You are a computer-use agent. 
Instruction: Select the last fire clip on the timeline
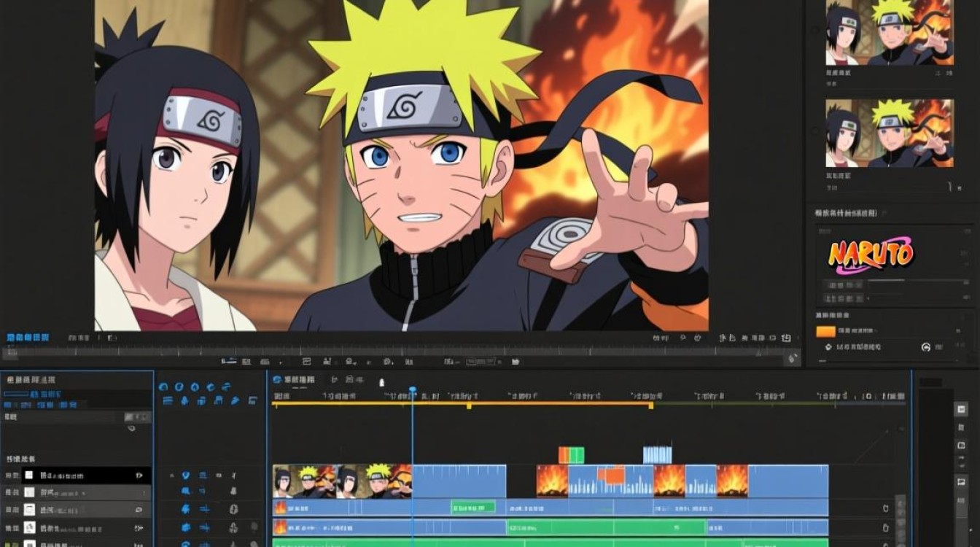tap(732, 481)
